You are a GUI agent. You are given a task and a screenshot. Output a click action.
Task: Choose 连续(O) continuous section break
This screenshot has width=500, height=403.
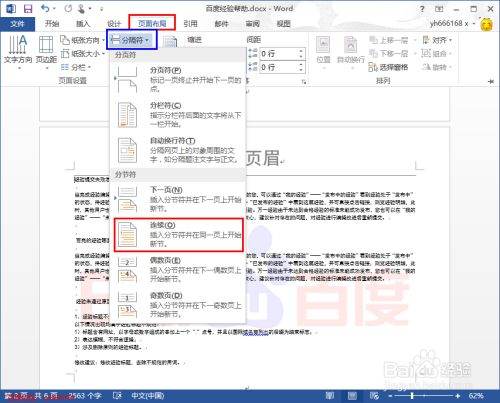tap(178, 235)
